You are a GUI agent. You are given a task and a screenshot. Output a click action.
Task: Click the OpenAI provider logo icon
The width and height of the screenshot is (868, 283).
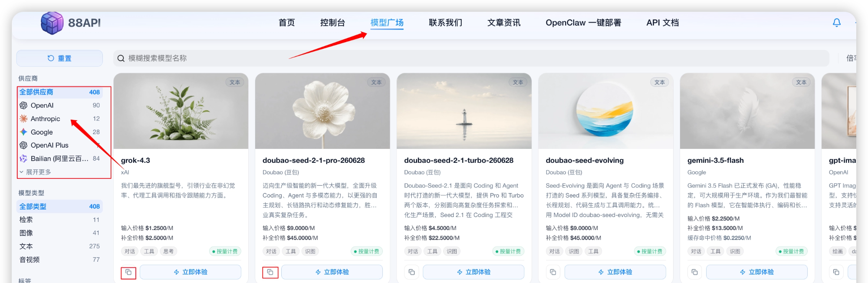point(23,105)
